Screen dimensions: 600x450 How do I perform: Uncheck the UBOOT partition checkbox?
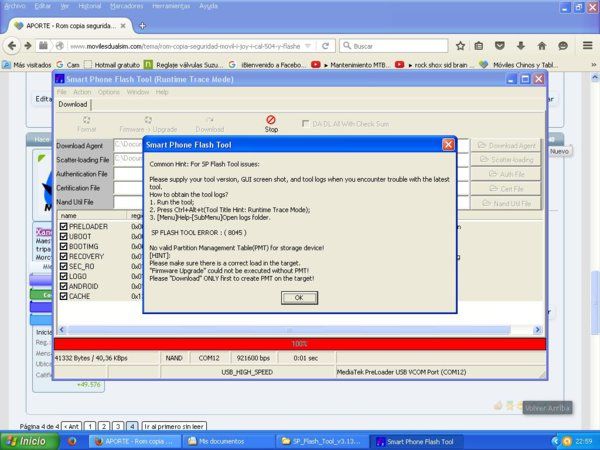[x=64, y=236]
